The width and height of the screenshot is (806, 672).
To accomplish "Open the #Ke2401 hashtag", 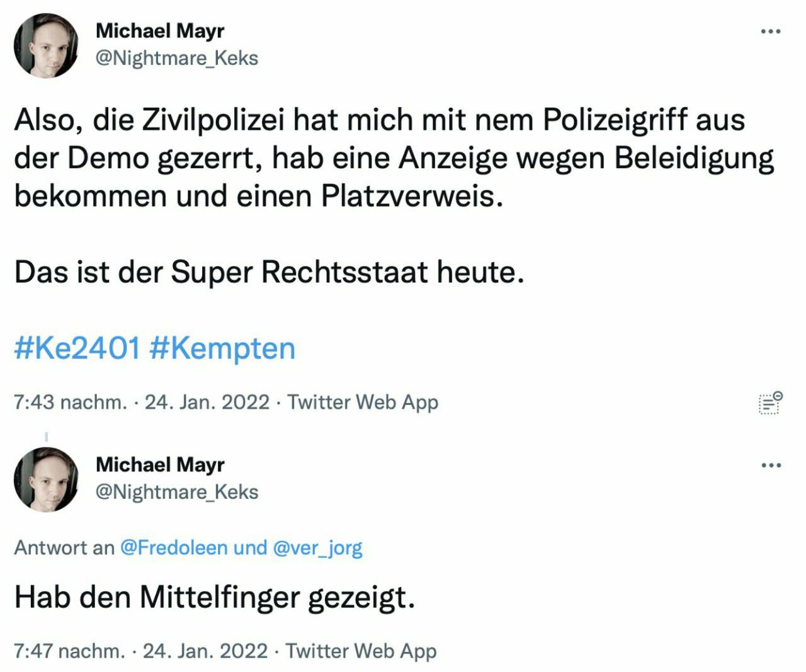I will pyautogui.click(x=77, y=348).
